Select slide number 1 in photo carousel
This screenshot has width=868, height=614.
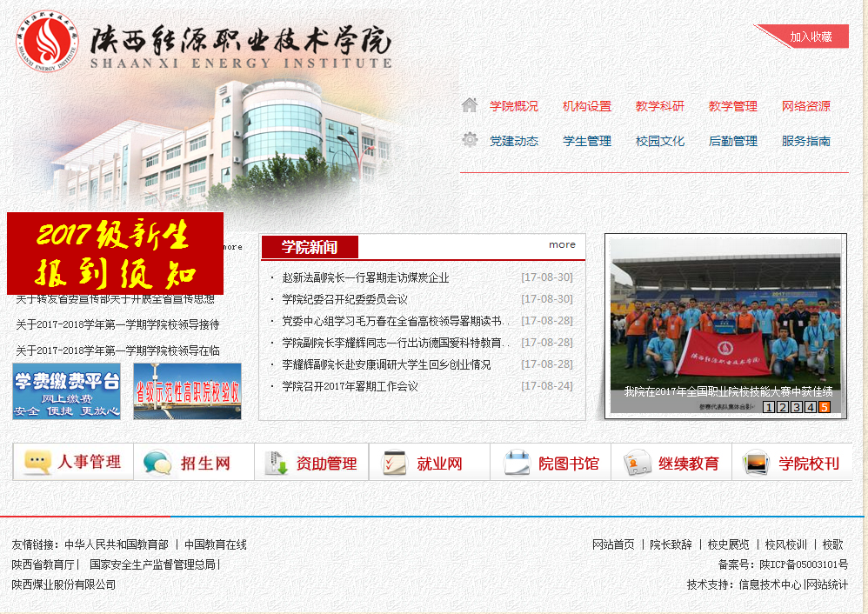click(x=769, y=407)
